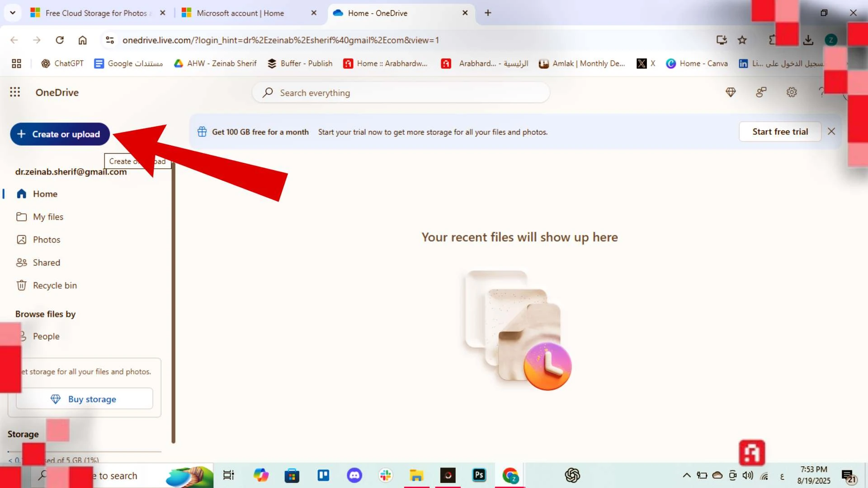Viewport: 868px width, 488px height.
Task: Open the Chrome profile avatar
Action: point(831,40)
